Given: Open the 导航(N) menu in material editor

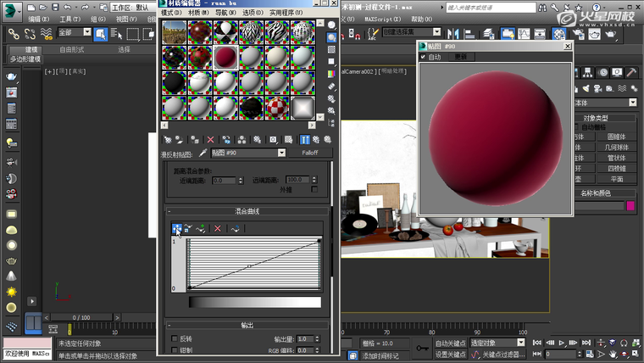Looking at the screenshot, I should coord(225,14).
